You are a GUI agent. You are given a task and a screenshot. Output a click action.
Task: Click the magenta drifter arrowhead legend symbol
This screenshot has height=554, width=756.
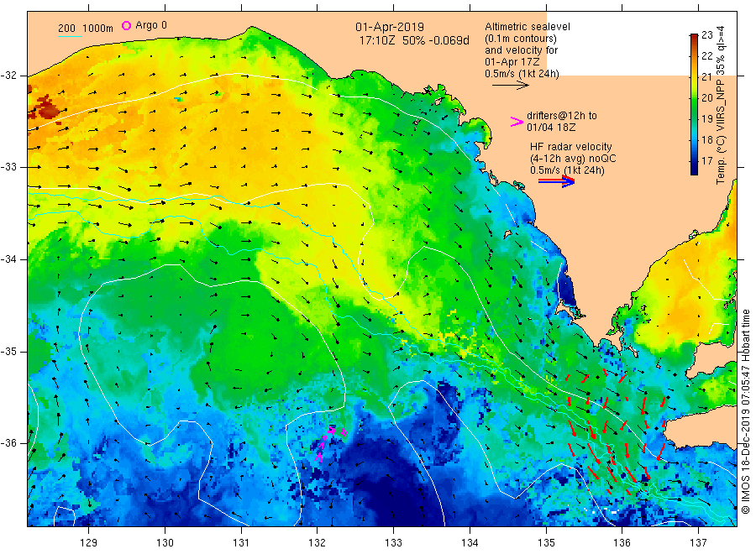click(517, 122)
